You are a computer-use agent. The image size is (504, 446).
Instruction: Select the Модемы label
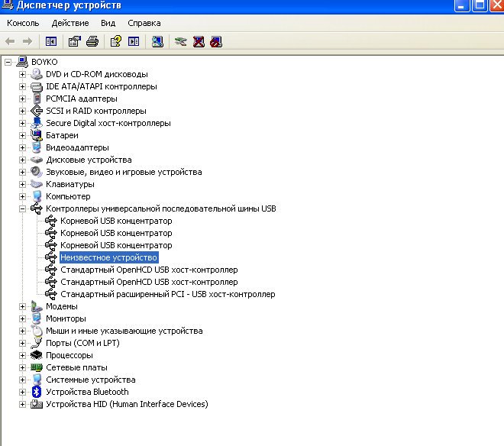tap(62, 306)
